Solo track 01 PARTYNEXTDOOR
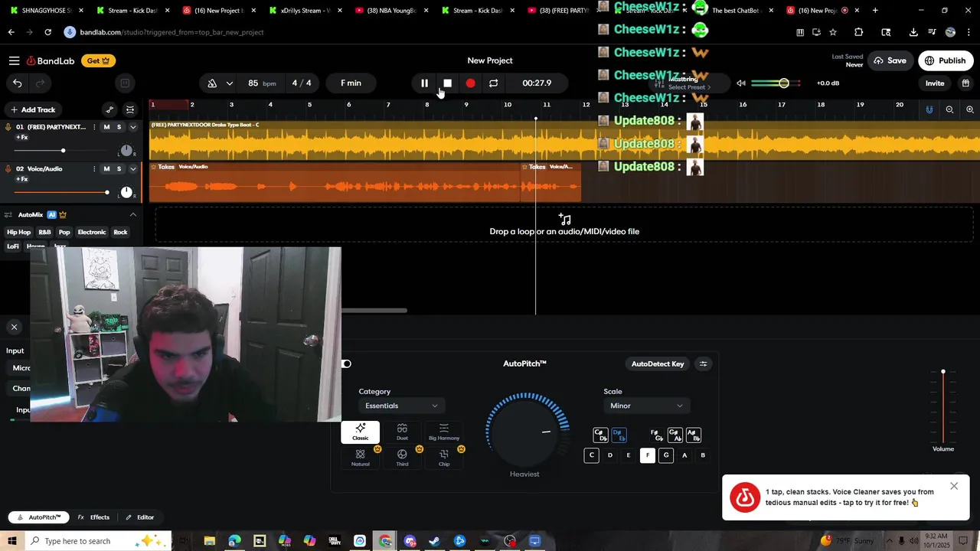The image size is (980, 551). pos(119,127)
